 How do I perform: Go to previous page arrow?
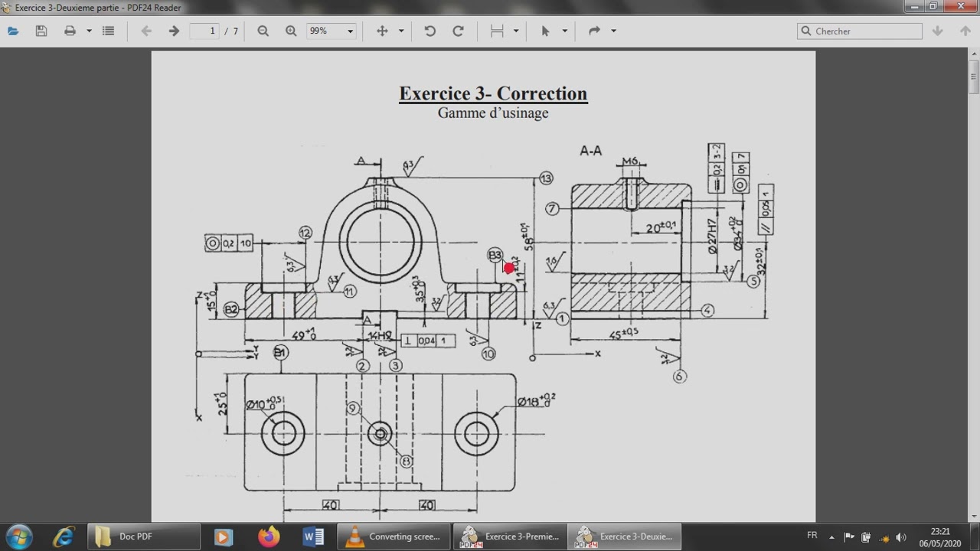tap(146, 31)
